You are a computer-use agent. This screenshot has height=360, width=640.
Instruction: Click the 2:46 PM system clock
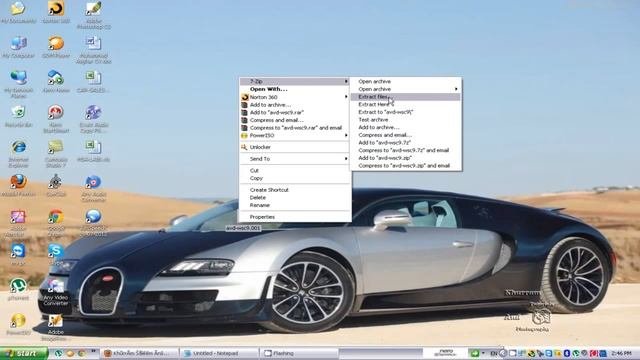pos(621,353)
